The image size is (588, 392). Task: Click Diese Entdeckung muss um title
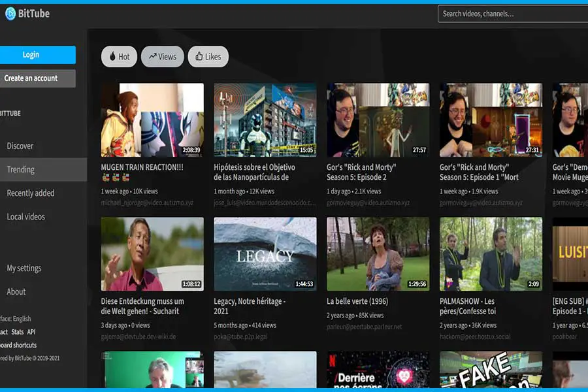click(142, 306)
